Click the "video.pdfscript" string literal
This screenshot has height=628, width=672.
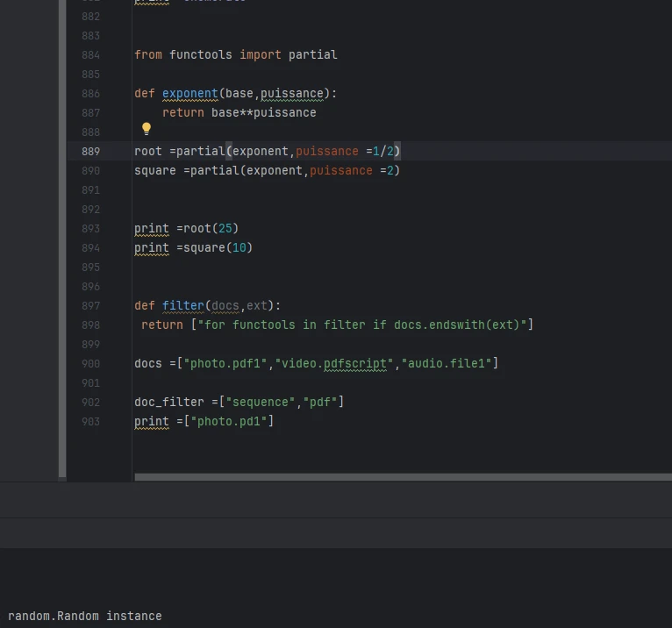(337, 363)
